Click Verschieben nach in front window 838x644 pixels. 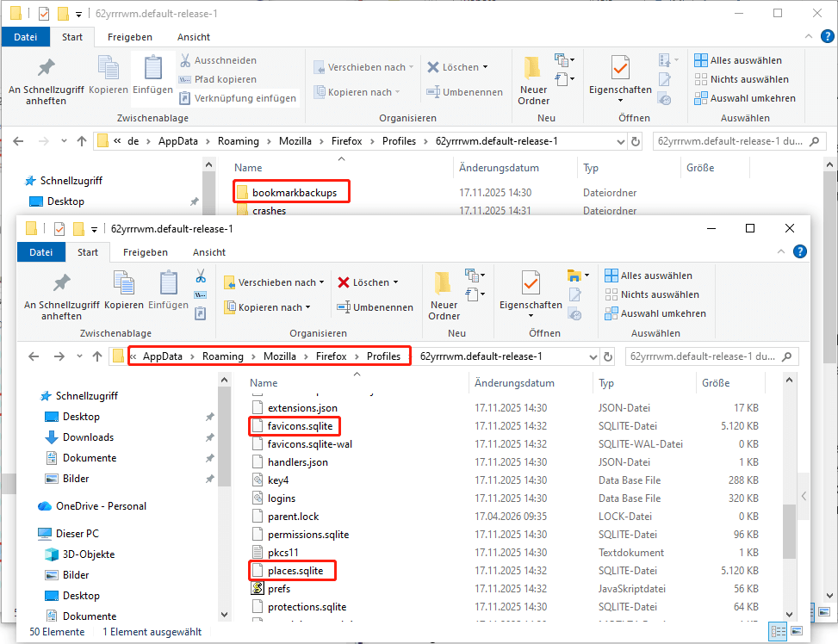274,282
